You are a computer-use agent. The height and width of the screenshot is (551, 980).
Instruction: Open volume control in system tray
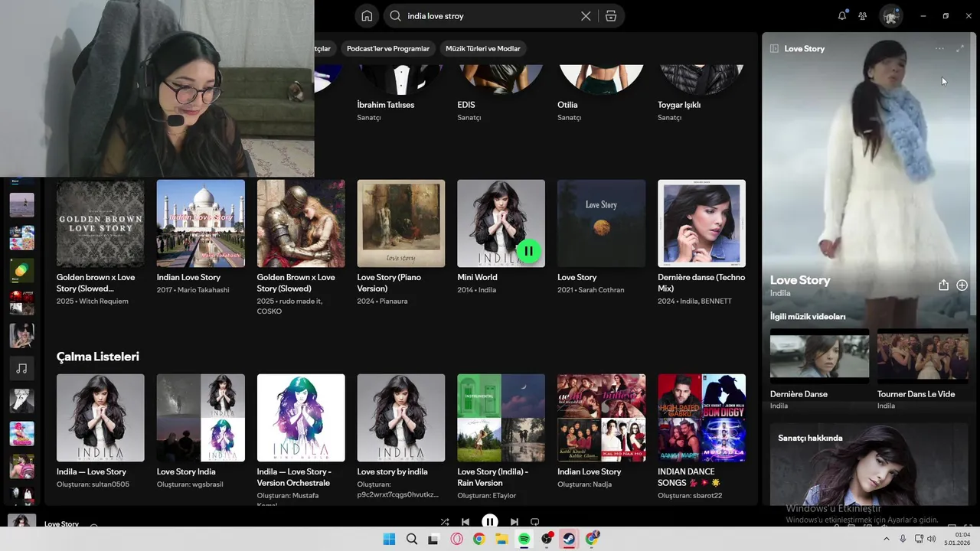[x=932, y=539]
